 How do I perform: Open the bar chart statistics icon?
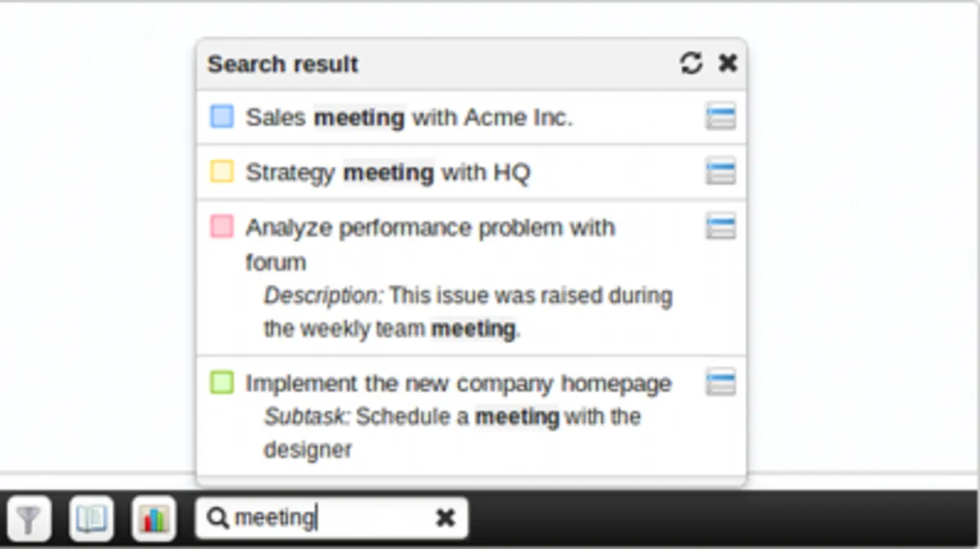(154, 518)
